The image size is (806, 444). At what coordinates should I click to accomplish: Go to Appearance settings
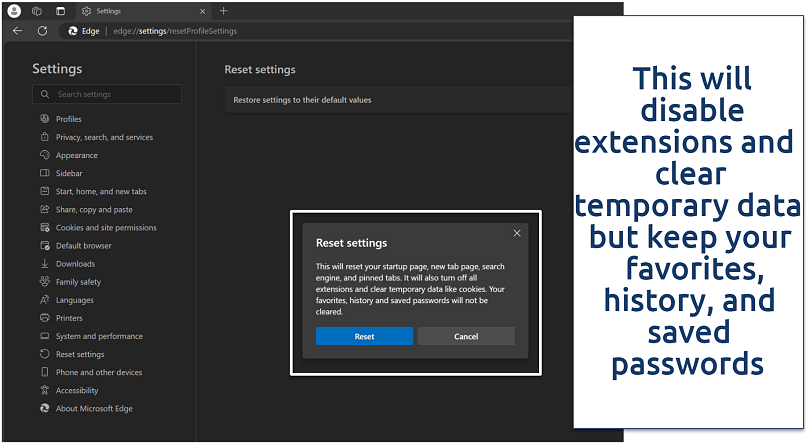click(76, 155)
